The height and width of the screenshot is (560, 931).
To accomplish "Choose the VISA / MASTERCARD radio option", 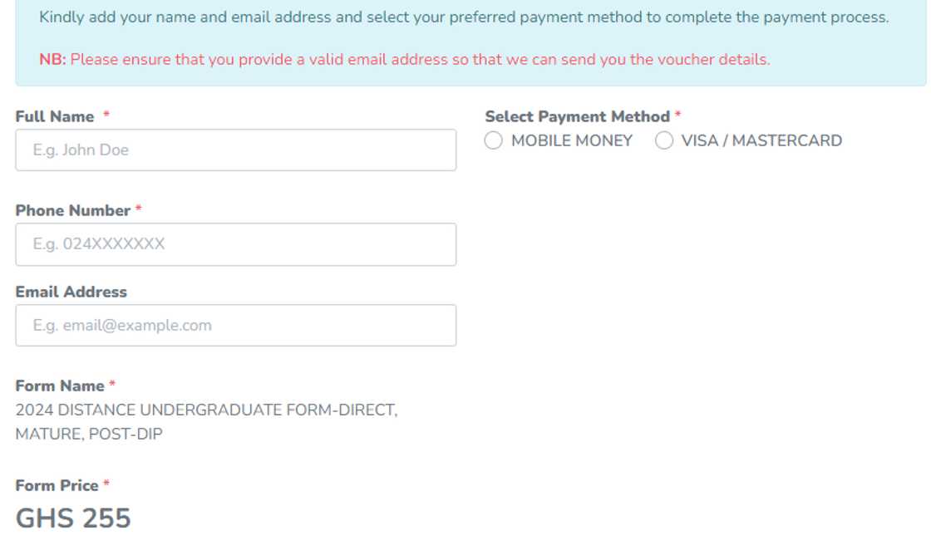I will tap(664, 141).
